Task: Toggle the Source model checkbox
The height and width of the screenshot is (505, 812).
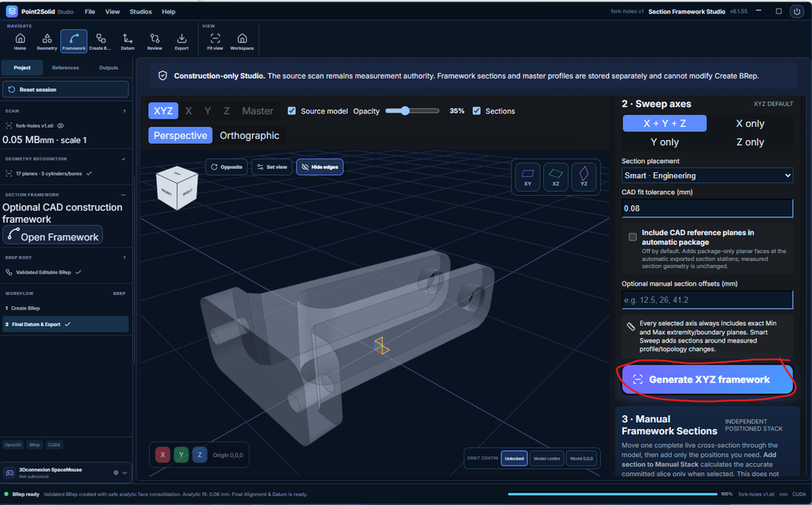Action: pyautogui.click(x=292, y=111)
